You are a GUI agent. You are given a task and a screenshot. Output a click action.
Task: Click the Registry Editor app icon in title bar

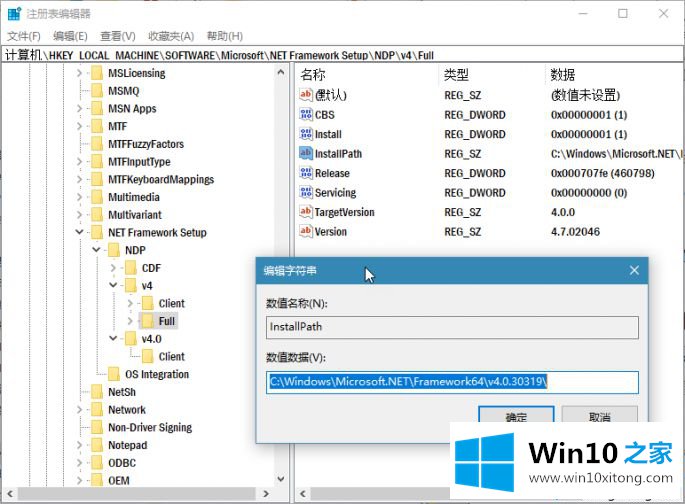pos(14,14)
